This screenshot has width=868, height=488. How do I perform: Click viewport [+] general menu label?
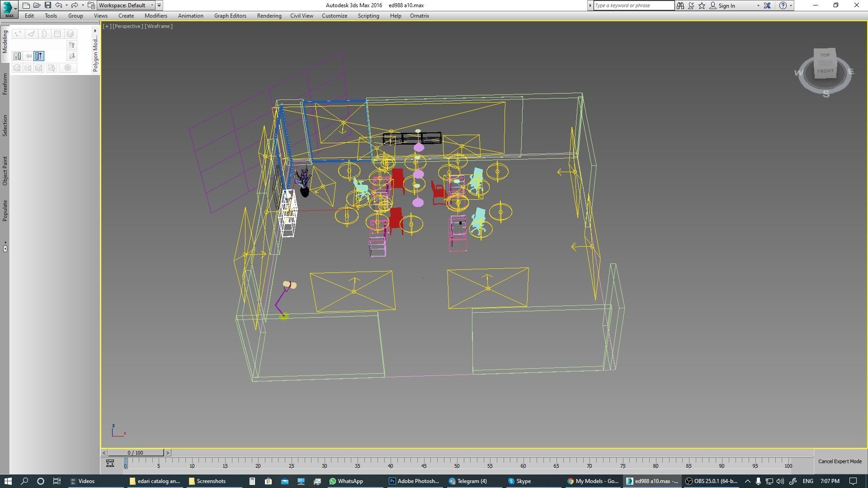coord(107,26)
